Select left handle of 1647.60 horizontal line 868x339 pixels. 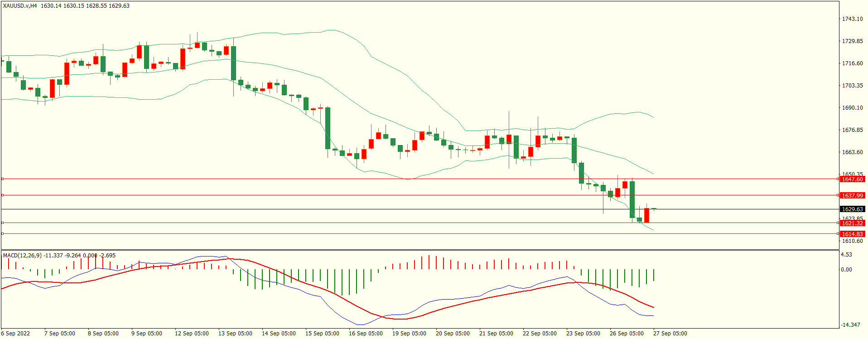point(2,179)
